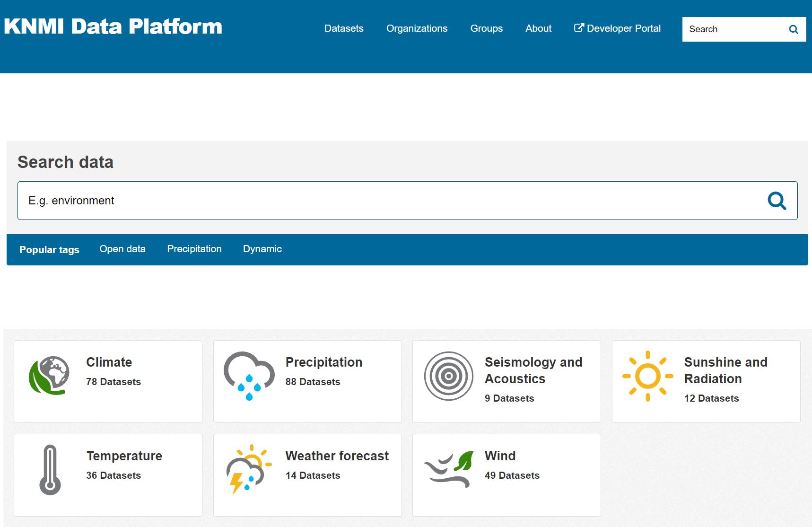Click the Seismology concentric circles icon
The width and height of the screenshot is (812, 527).
tap(449, 376)
